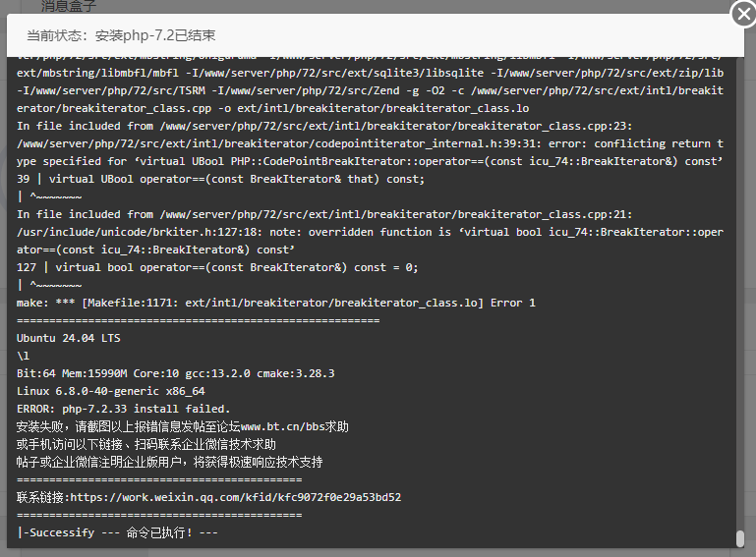Click the 消息盒子 title behind the dialog
This screenshot has height=557, width=756.
click(69, 6)
